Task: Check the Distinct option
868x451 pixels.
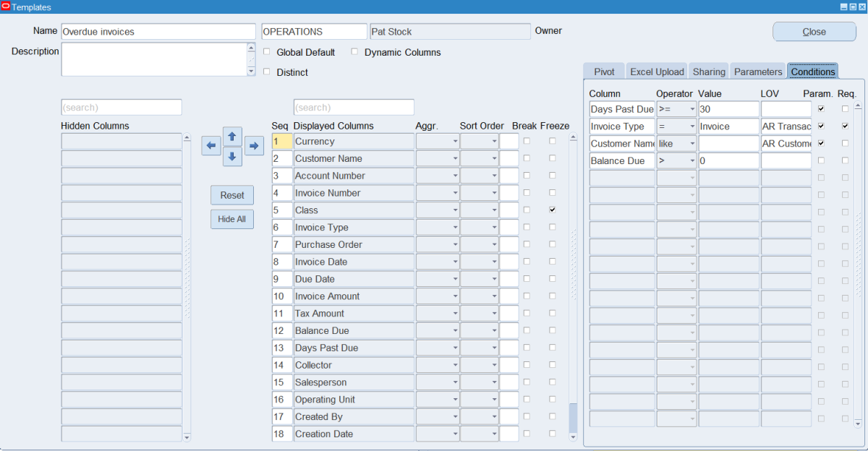Action: (x=267, y=72)
